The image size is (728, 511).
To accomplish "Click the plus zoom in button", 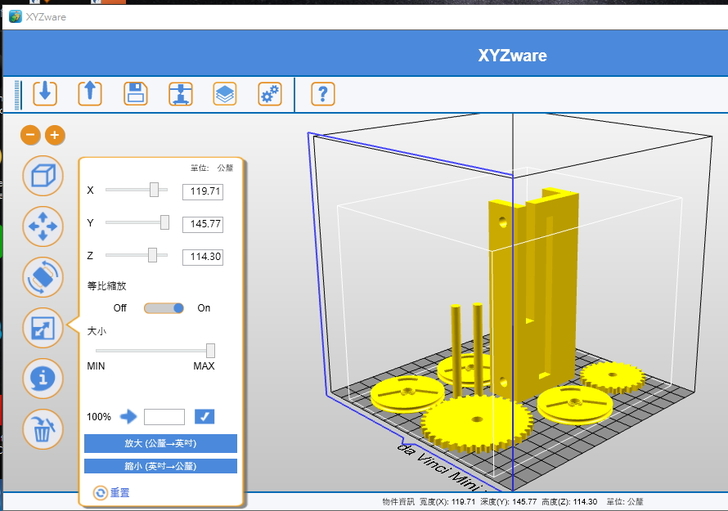I will [x=55, y=135].
